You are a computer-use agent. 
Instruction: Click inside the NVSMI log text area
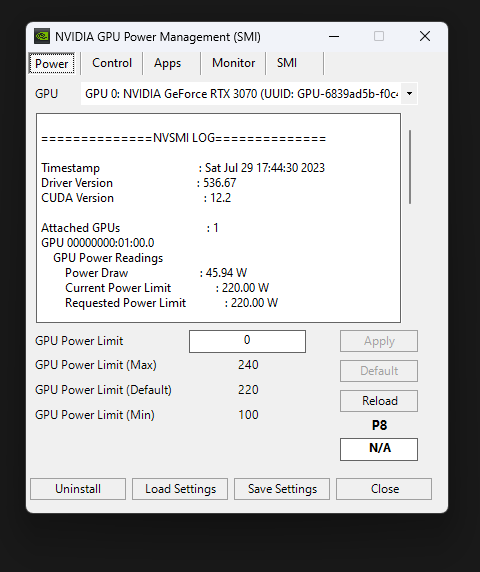pos(218,218)
